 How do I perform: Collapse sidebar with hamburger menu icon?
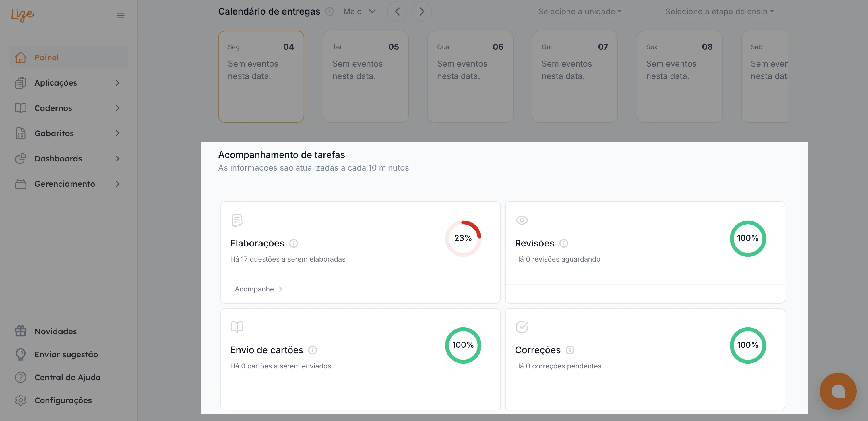point(120,16)
